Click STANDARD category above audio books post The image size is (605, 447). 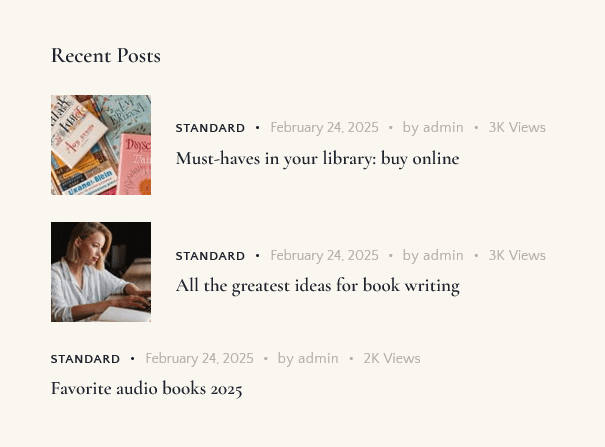click(85, 359)
